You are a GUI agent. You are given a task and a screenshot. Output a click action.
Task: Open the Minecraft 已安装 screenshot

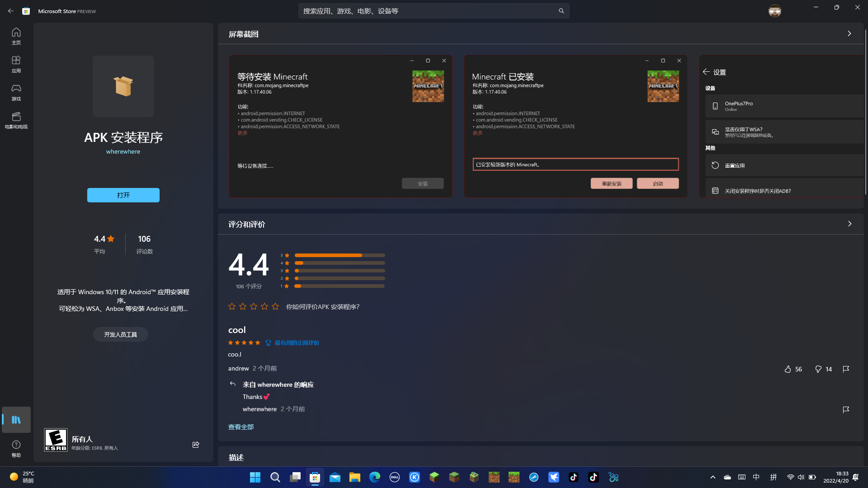(x=576, y=126)
